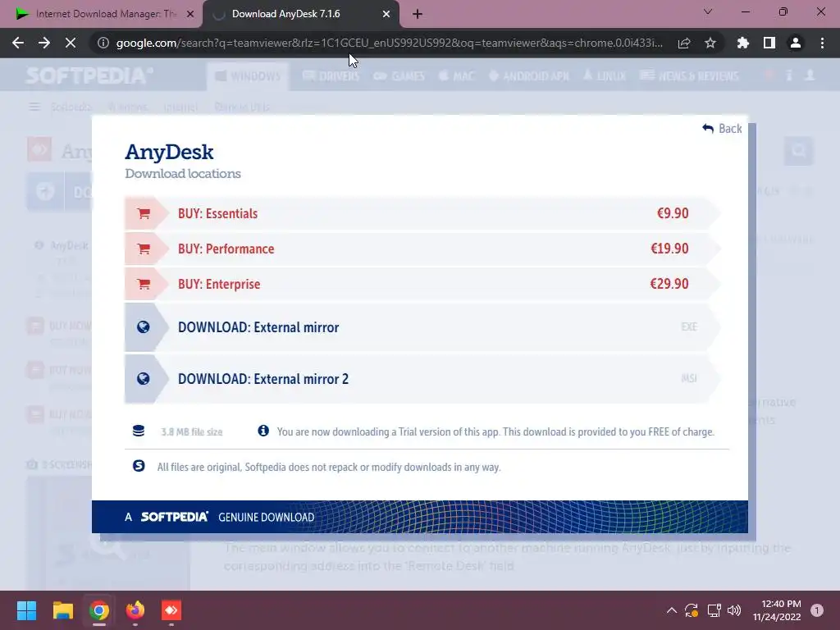The image size is (840, 630).
Task: Start DOWNLOAD: External mirror 2
Action: click(263, 379)
